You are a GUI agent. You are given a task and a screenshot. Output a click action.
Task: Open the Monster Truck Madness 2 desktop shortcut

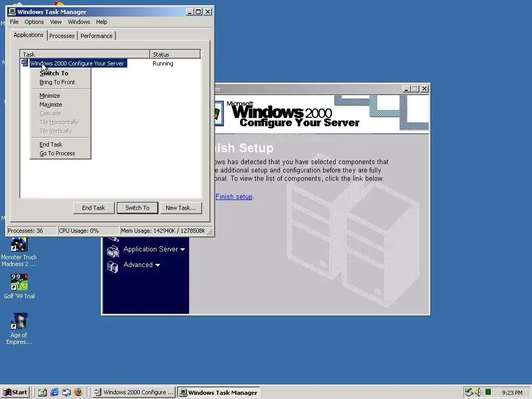(x=19, y=252)
